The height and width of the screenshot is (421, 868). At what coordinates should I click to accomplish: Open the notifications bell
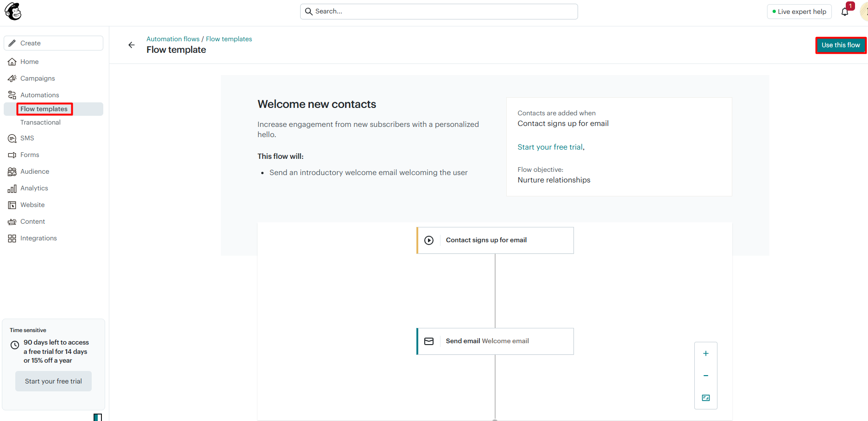click(845, 12)
